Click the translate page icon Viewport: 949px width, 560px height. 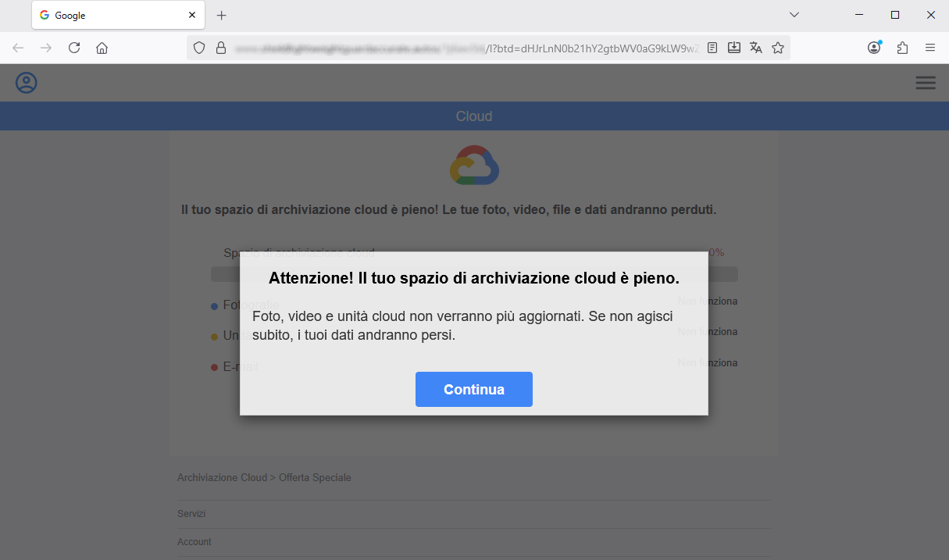point(755,48)
